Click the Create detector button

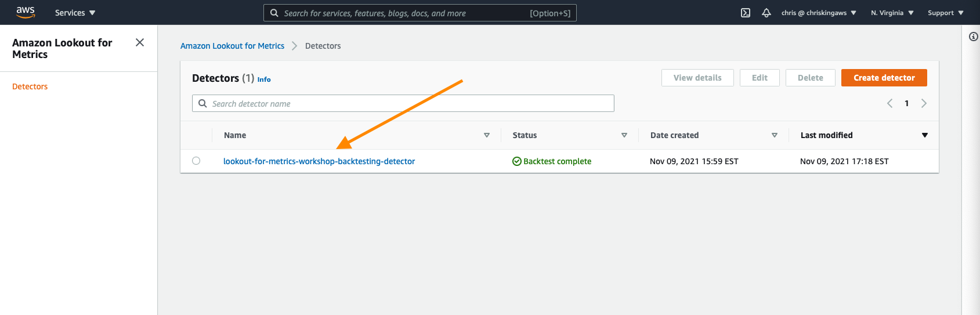coord(884,78)
